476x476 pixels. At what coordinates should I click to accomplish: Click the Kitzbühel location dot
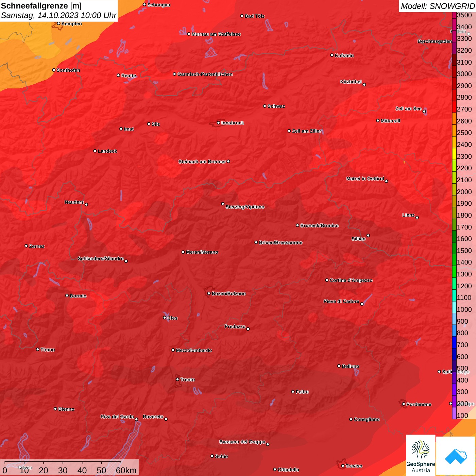click(x=364, y=84)
